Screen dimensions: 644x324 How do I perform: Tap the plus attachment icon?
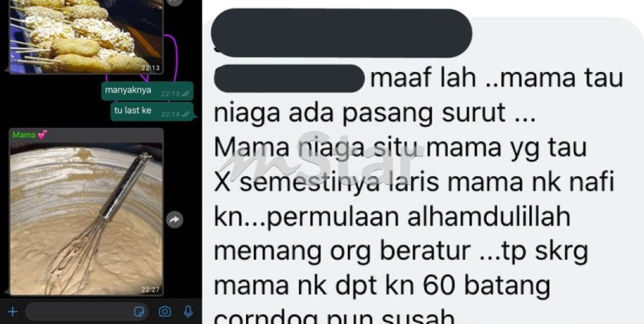[x=13, y=312]
